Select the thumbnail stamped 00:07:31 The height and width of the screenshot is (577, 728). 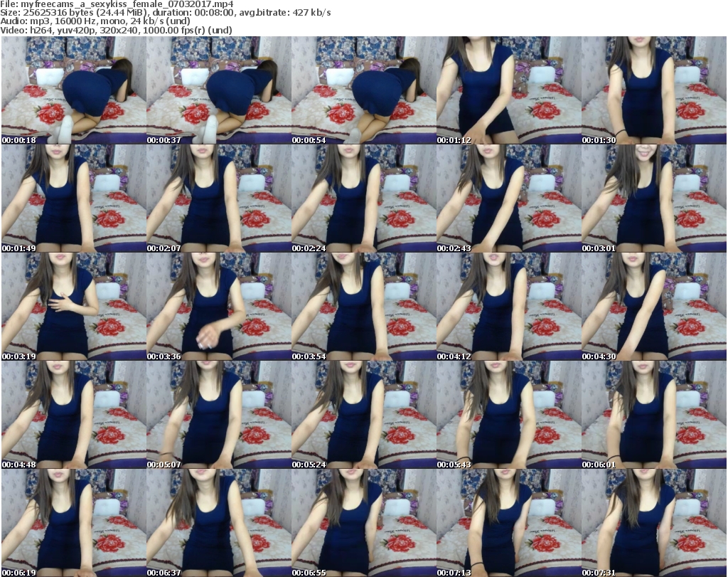pyautogui.click(x=653, y=523)
